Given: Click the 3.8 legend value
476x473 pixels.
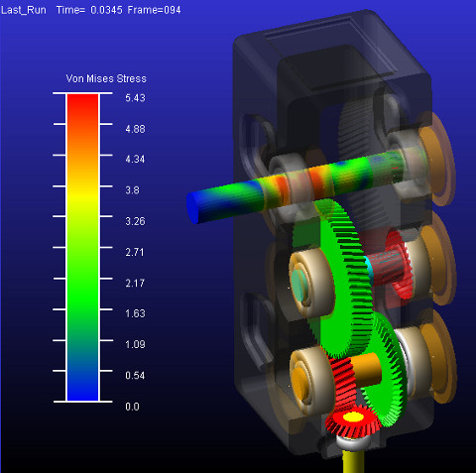Looking at the screenshot, I should click(132, 190).
